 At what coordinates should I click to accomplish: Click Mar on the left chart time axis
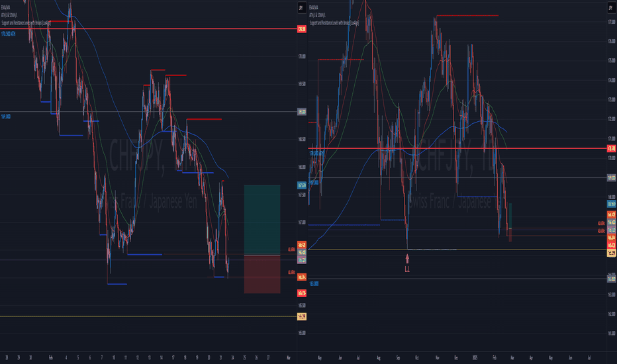tap(289, 357)
